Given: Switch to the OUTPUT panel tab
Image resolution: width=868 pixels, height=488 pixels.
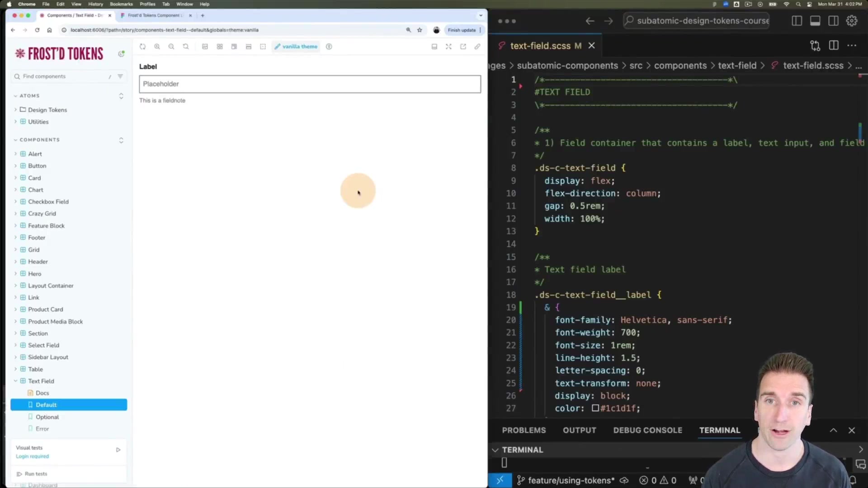Looking at the screenshot, I should click(580, 430).
